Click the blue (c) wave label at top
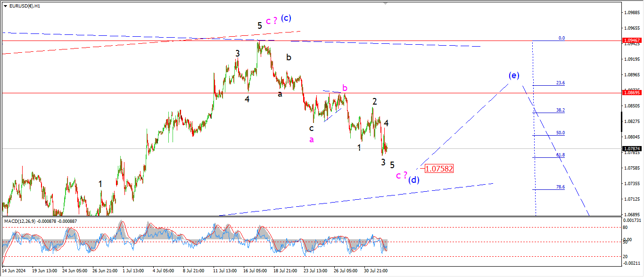644x277 pixels. (286, 18)
